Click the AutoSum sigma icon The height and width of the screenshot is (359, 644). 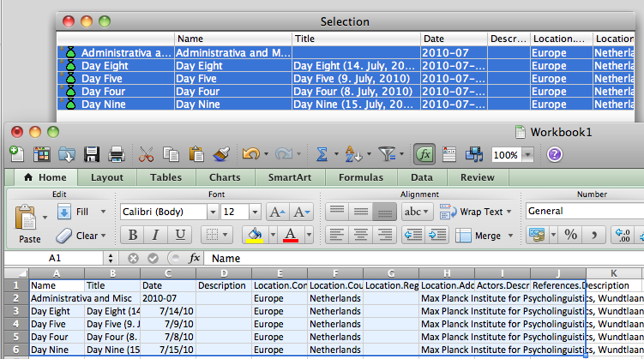click(x=322, y=154)
